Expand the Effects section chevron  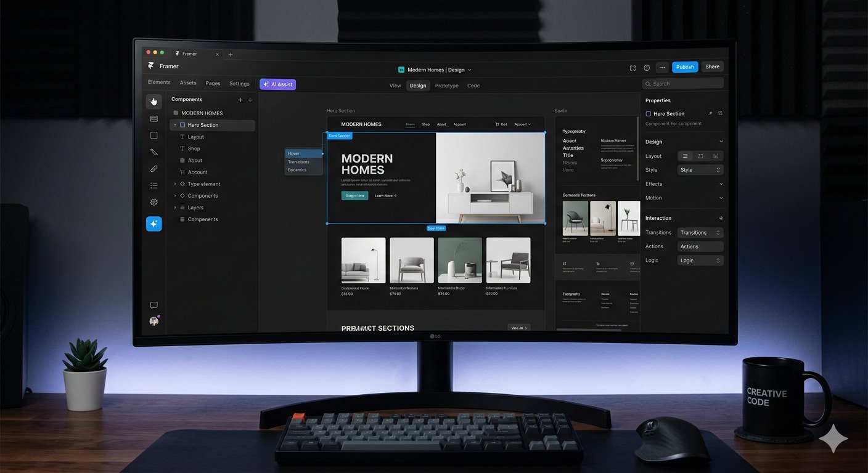(x=721, y=184)
